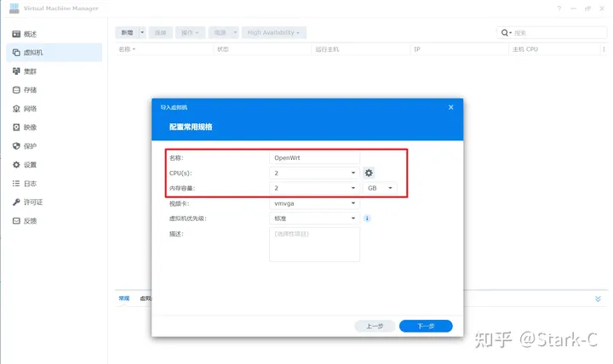Open table column options menu
This screenshot has height=364, width=613.
pyautogui.click(x=604, y=49)
